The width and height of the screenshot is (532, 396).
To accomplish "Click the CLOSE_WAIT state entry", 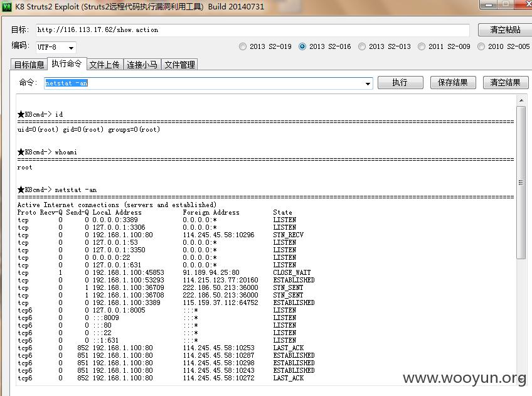I will point(292,272).
